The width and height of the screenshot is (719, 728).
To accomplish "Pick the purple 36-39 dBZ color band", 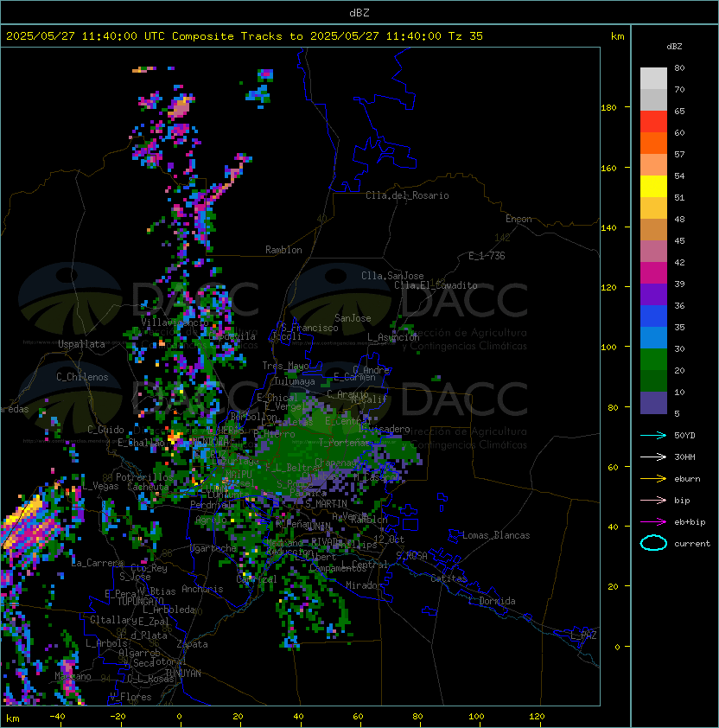I will click(653, 294).
